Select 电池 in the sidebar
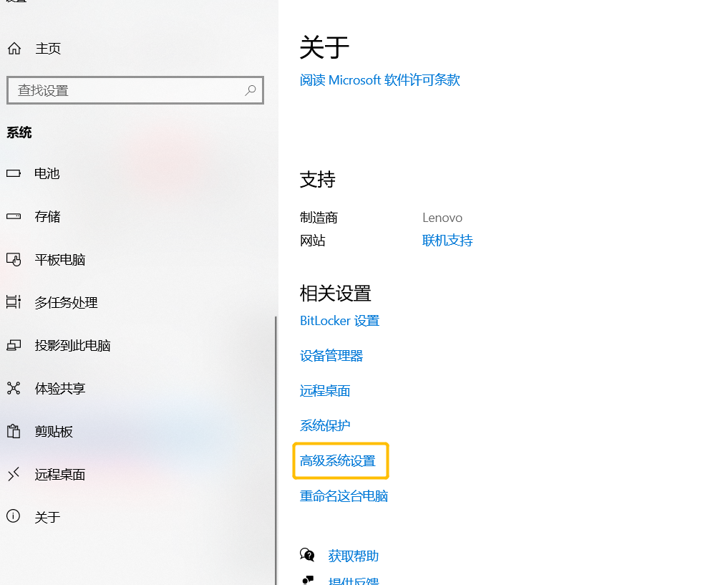 (47, 173)
